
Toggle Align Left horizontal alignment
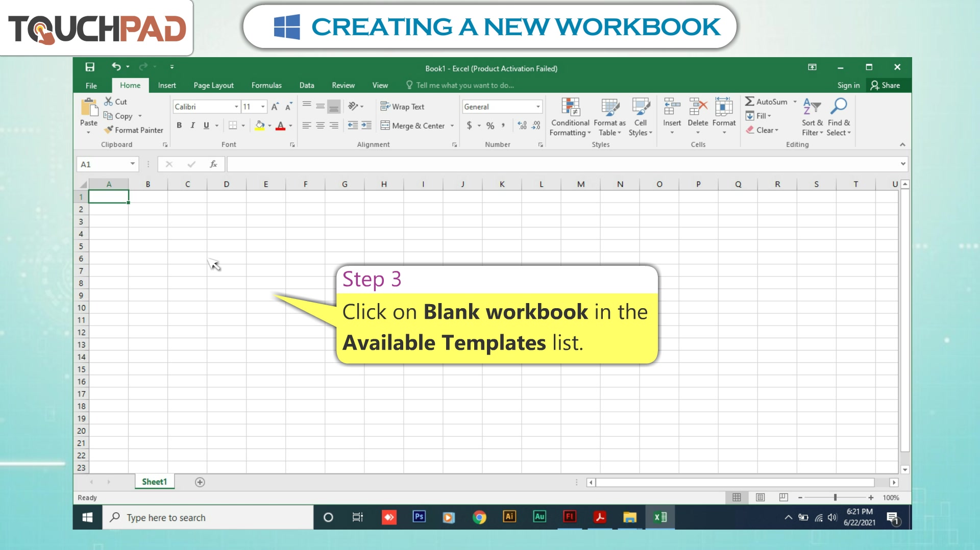point(307,126)
